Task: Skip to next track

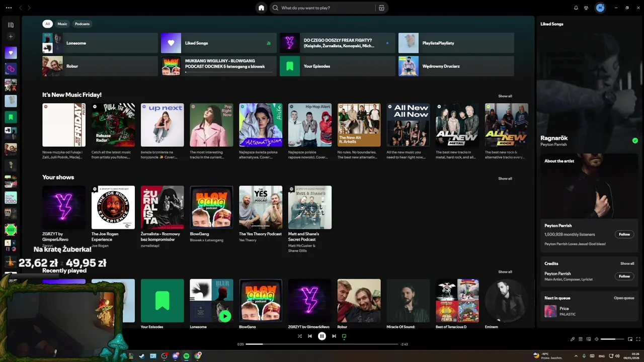Action: [x=334, y=336]
